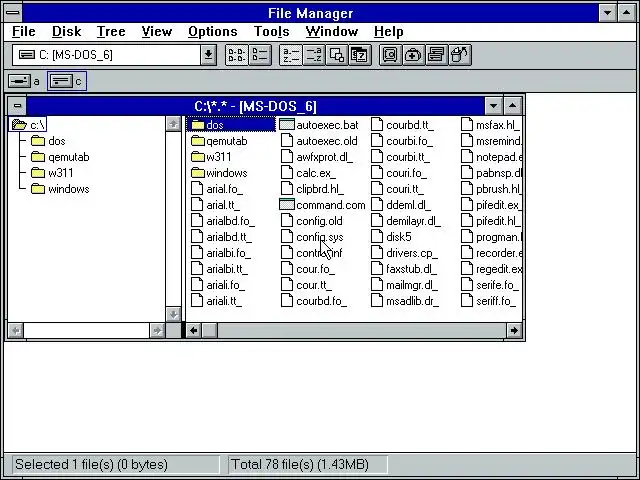
Task: Select the config.old file
Action: point(312,221)
